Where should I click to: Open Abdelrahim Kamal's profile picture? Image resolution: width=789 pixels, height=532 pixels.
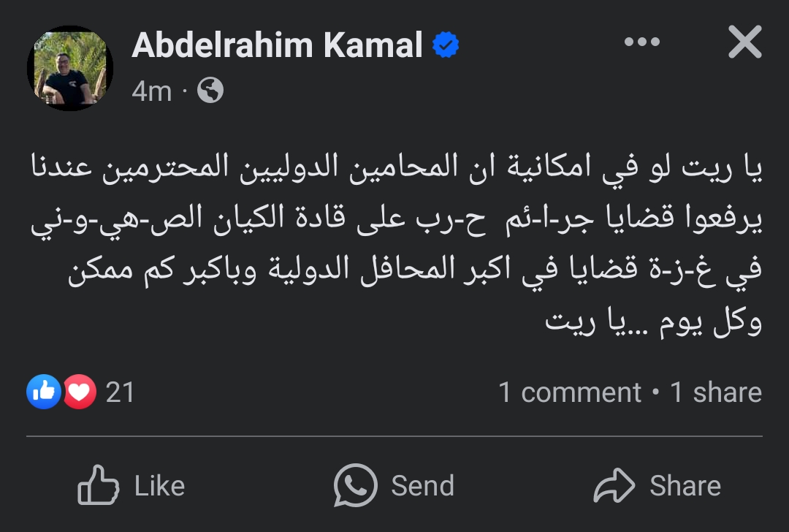tap(70, 68)
